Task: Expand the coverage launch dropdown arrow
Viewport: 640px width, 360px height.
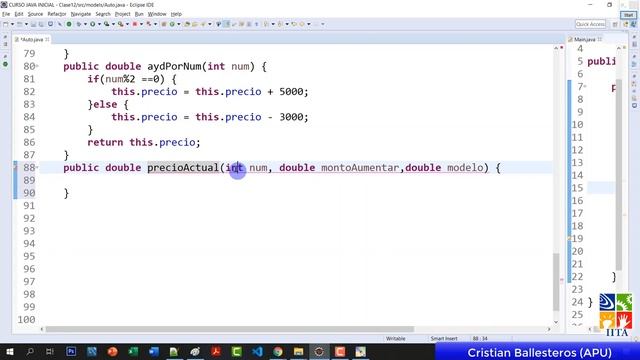Action: click(113, 24)
